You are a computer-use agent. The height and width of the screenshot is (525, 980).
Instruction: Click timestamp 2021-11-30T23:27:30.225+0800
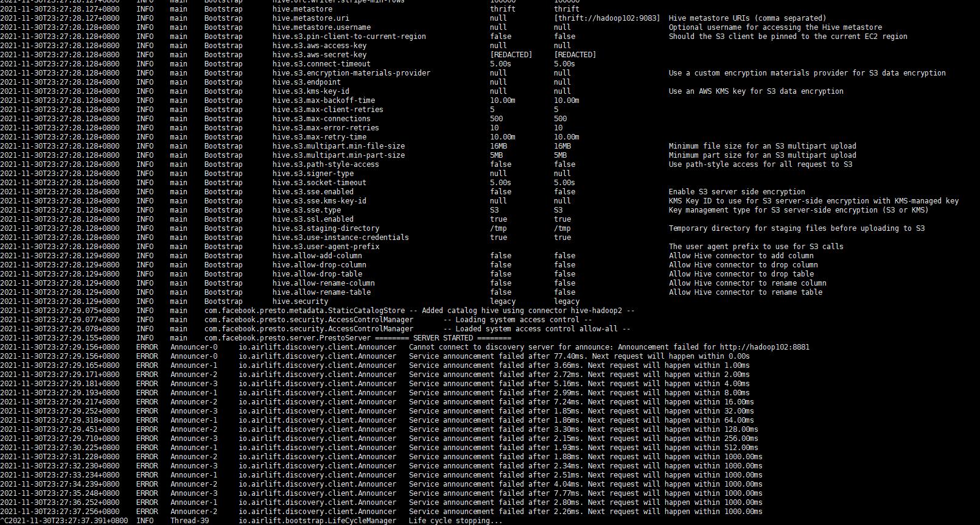[60, 448]
